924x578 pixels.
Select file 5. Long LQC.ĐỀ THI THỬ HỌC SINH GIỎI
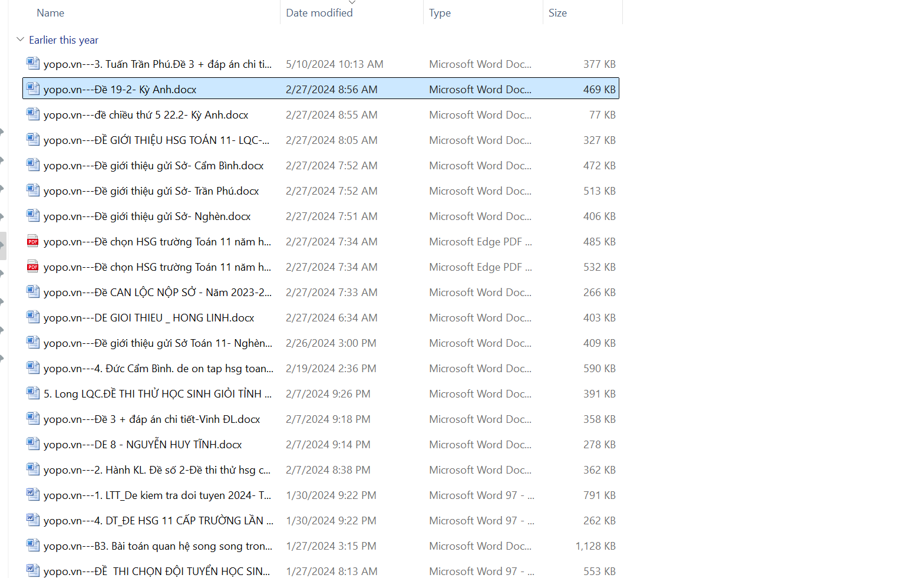[x=157, y=394]
